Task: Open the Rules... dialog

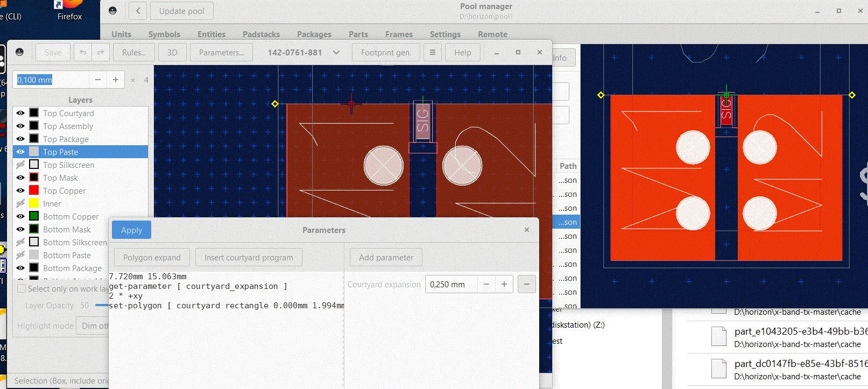Action: pos(134,52)
